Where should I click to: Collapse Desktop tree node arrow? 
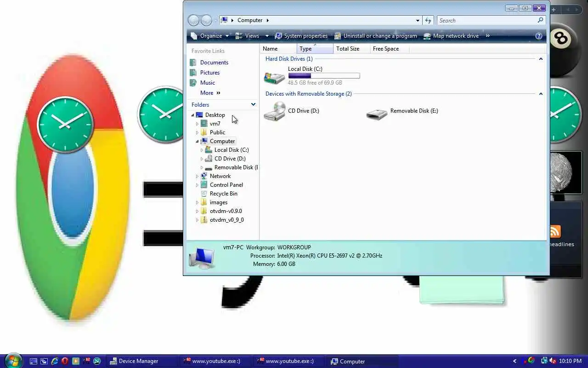coord(193,115)
